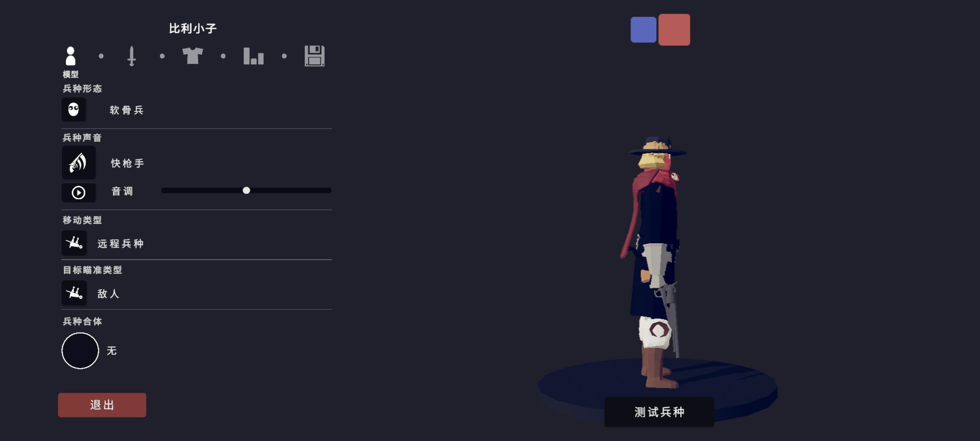
Task: Adjust the 音调 pitch slider handle
Action: pyautogui.click(x=246, y=190)
